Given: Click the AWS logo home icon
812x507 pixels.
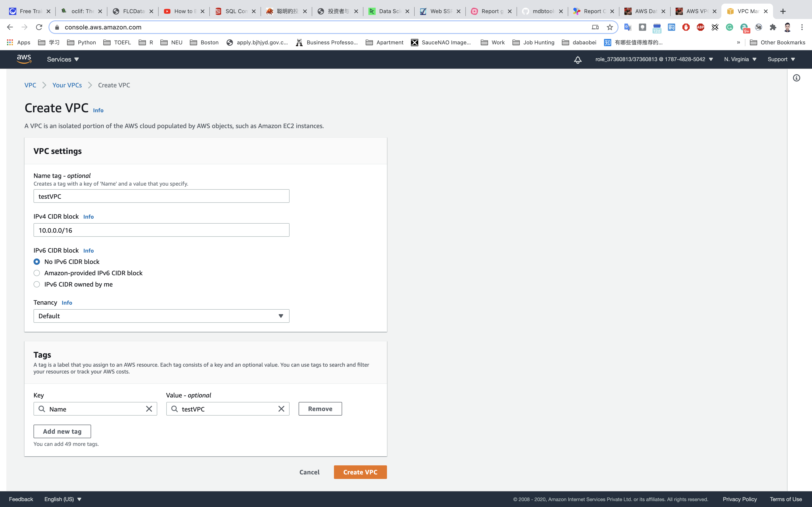Looking at the screenshot, I should pyautogui.click(x=24, y=59).
